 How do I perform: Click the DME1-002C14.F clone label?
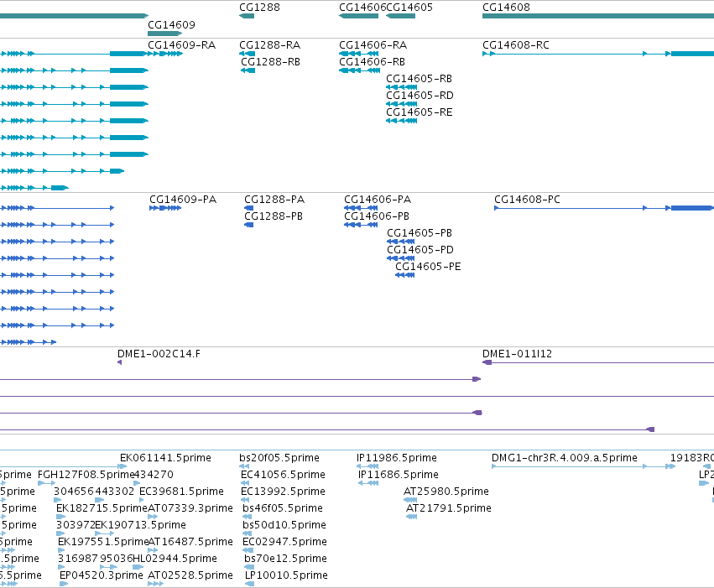click(159, 354)
